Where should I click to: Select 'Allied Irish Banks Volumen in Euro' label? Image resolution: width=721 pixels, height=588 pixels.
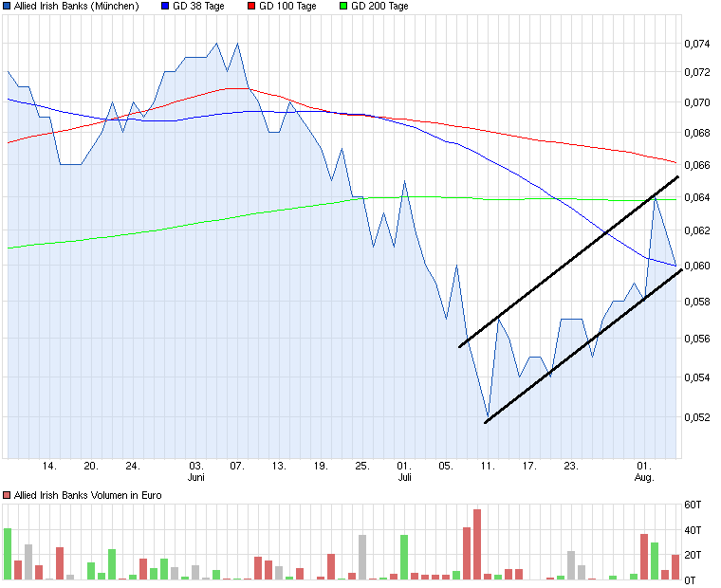coord(88,495)
